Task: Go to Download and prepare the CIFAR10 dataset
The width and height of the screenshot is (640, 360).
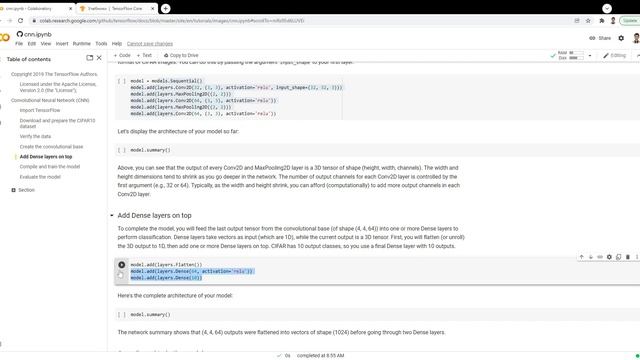Action: [57, 123]
